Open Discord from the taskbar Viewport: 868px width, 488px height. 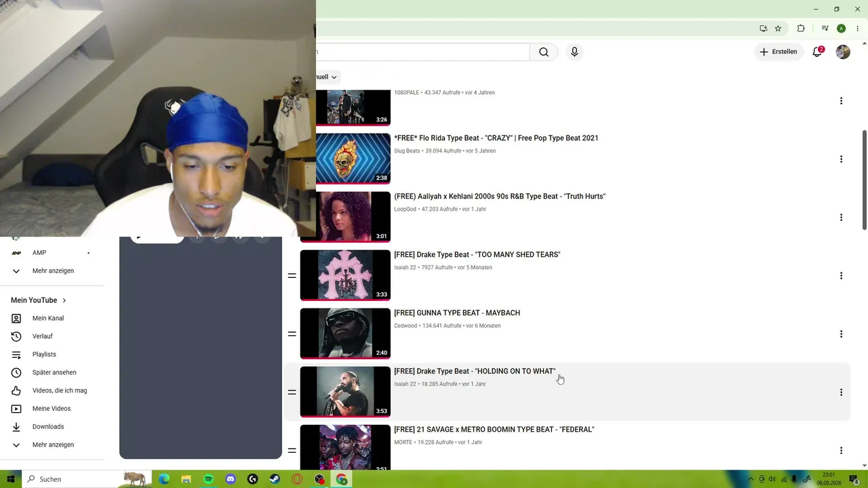point(231,479)
